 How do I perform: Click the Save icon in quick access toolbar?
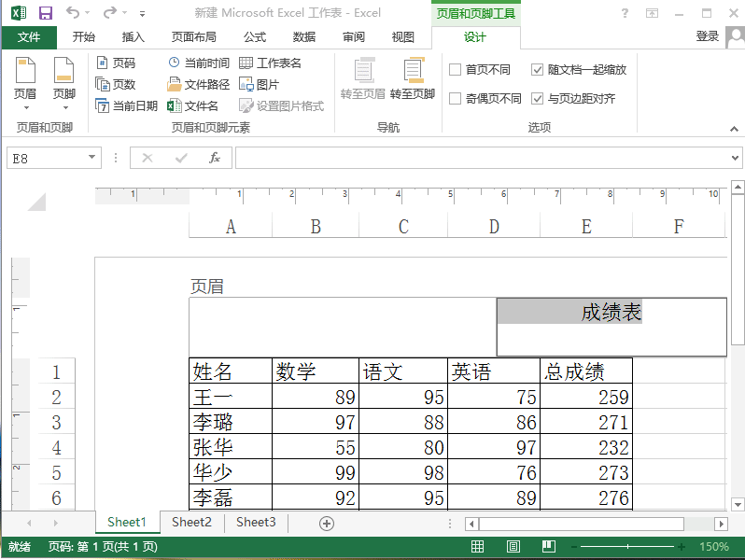tap(46, 13)
